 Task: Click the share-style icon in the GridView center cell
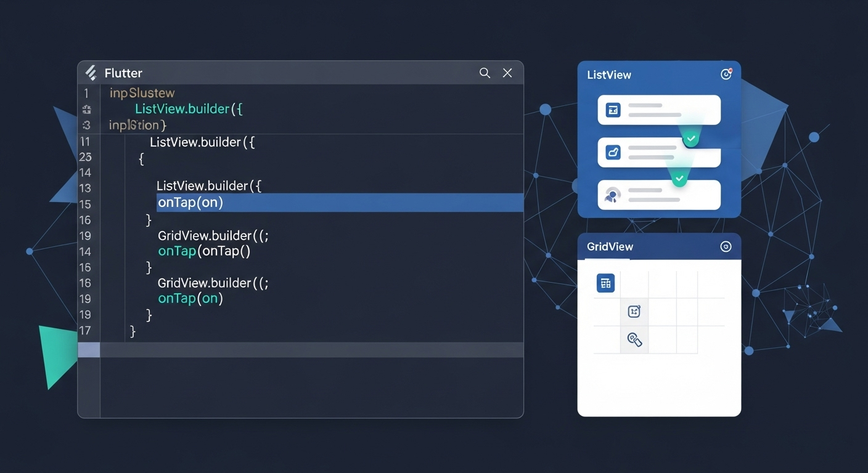[x=634, y=311]
